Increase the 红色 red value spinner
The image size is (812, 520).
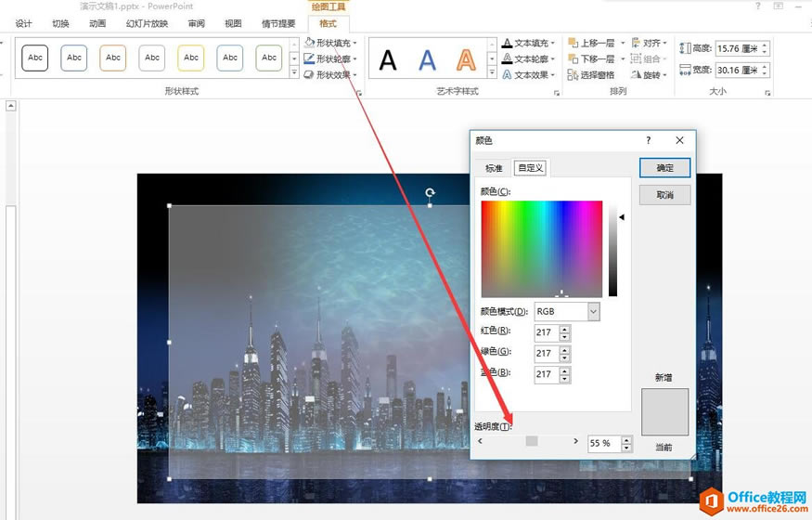click(x=565, y=329)
